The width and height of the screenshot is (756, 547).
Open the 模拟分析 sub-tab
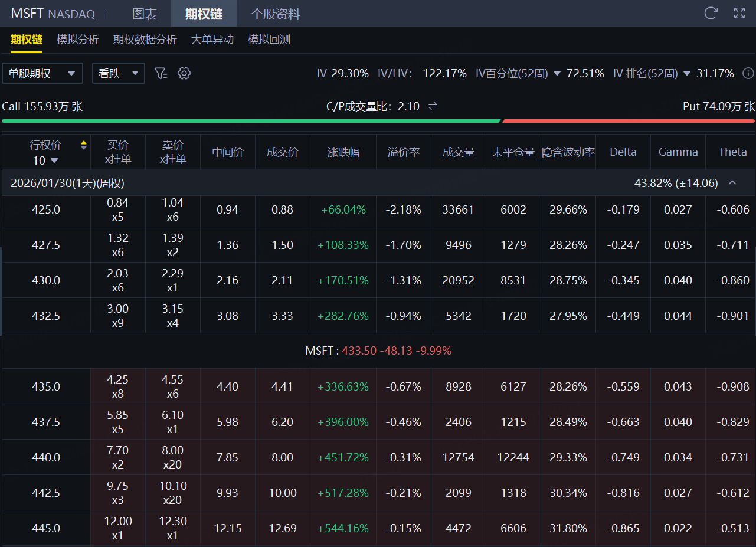point(77,40)
